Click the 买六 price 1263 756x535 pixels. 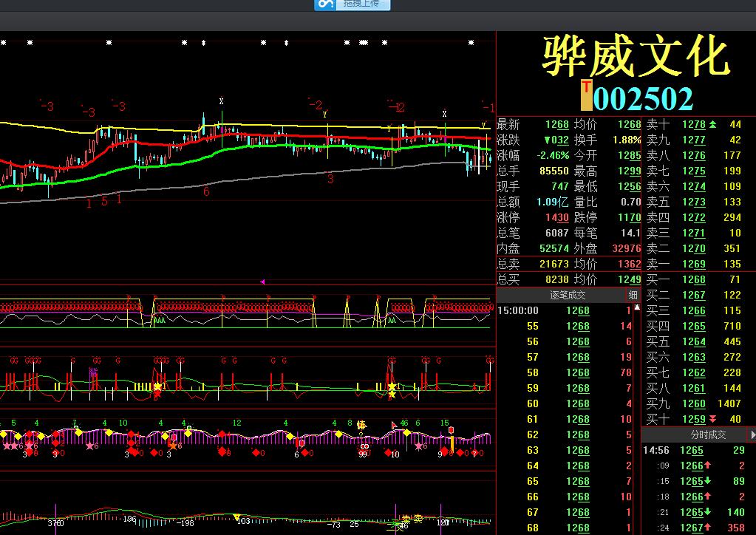(694, 357)
